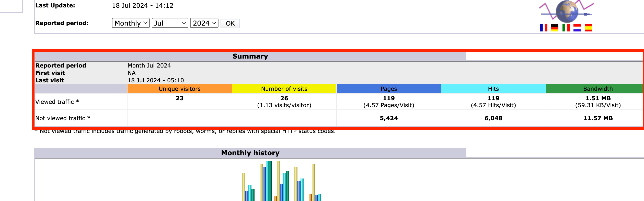Select the Spanish flag icon
644x201 pixels.
(x=588, y=28)
